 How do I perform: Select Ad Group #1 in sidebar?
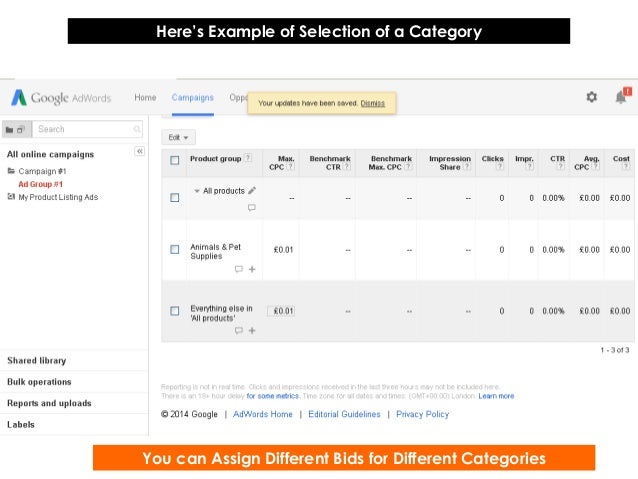41,184
